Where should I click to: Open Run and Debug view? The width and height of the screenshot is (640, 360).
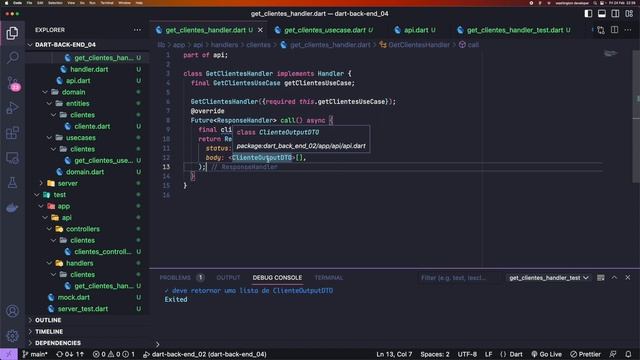(x=12, y=108)
